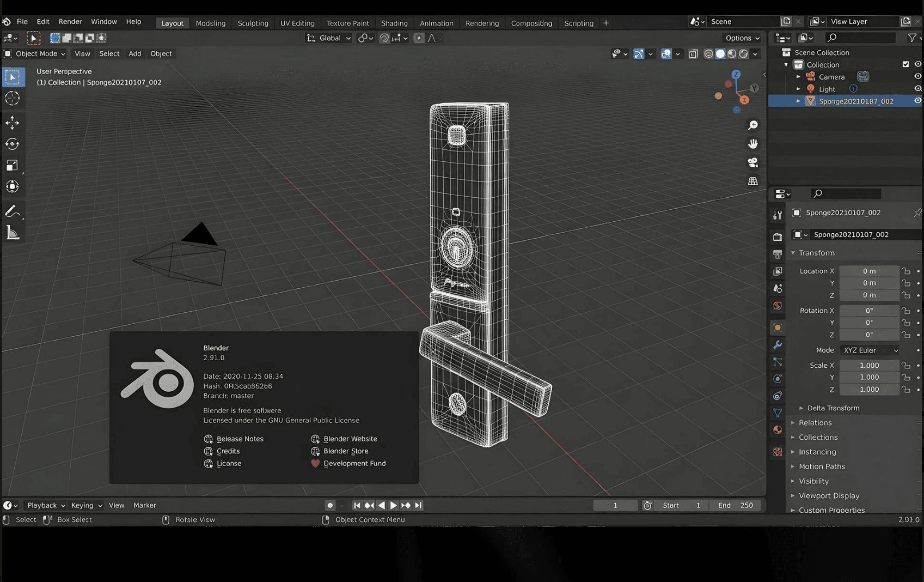Open the Object Mode dropdown

coord(35,53)
